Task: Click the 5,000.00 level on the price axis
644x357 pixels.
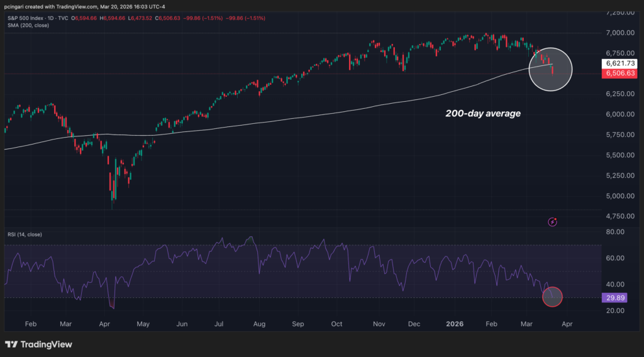Action: coord(620,195)
